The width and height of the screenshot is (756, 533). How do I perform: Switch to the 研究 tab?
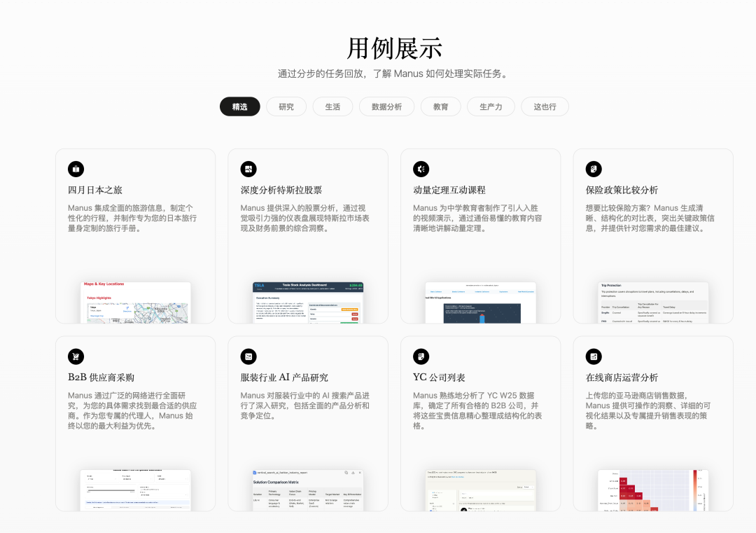click(286, 106)
